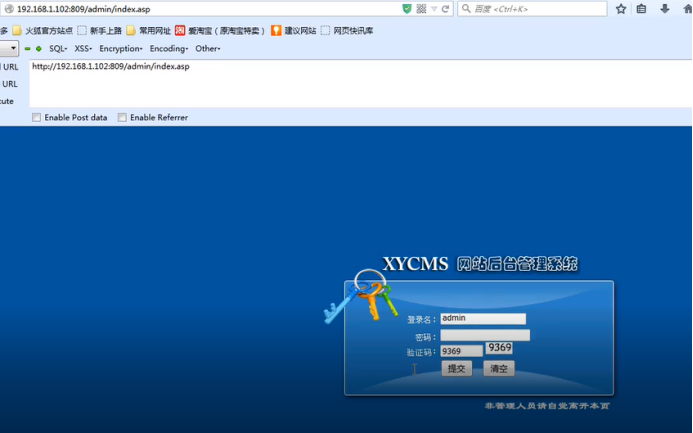Open 常用网址 bookmark folder
The height and width of the screenshot is (433, 693).
[x=148, y=30]
